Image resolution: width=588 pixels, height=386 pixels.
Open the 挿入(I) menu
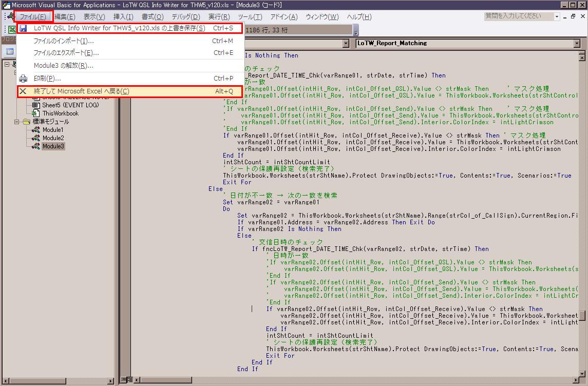point(123,17)
